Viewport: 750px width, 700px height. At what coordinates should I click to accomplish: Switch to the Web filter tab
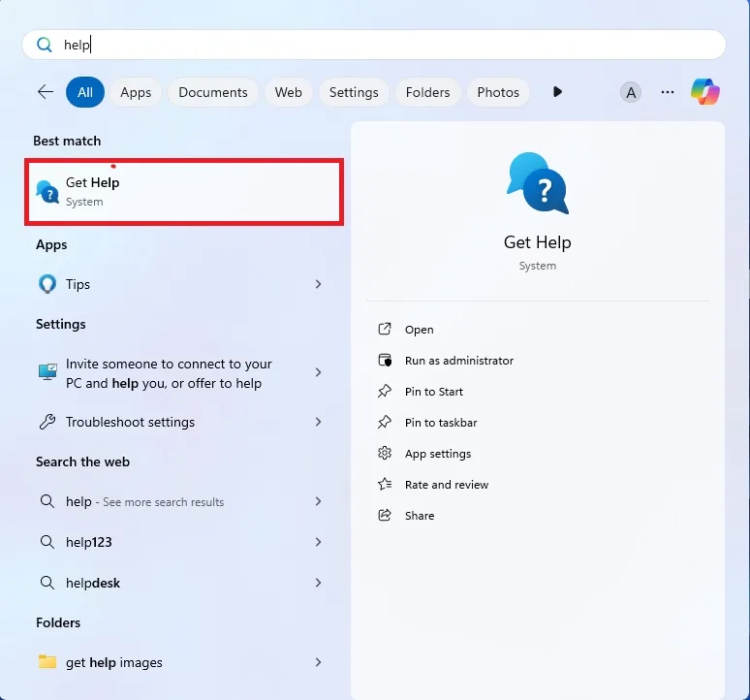[289, 92]
